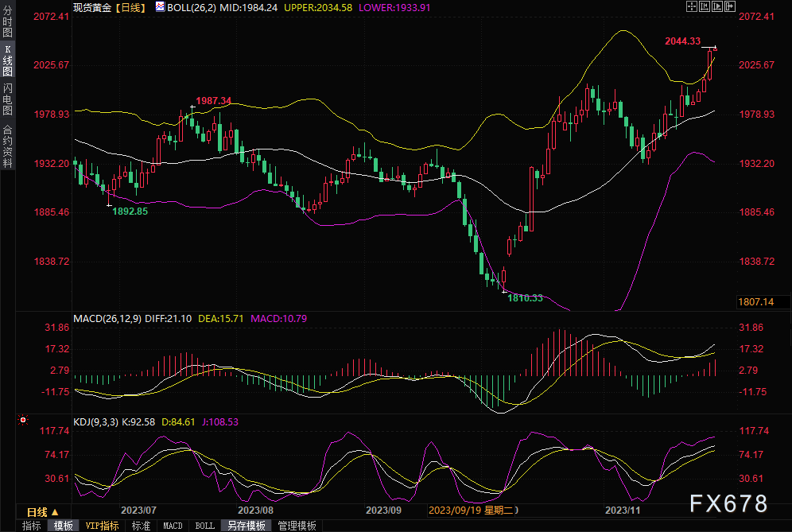Open the VIP指标 tab

coord(102,526)
